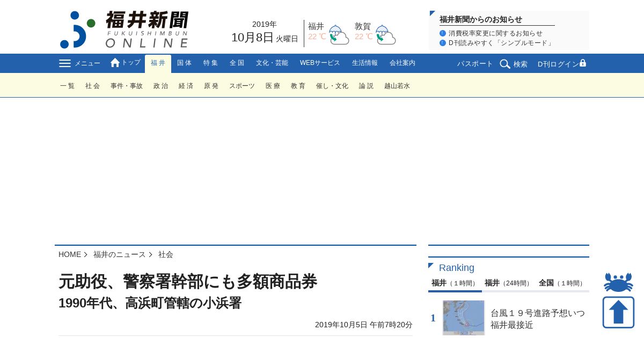Viewport: 644px width, 338px height.
Task: Open 消費税率変更に関するお知らせ notice
Action: (495, 33)
